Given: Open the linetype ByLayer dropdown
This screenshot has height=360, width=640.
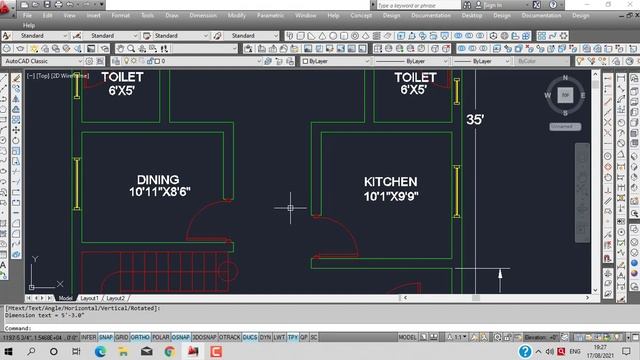Looking at the screenshot, I should pos(411,61).
